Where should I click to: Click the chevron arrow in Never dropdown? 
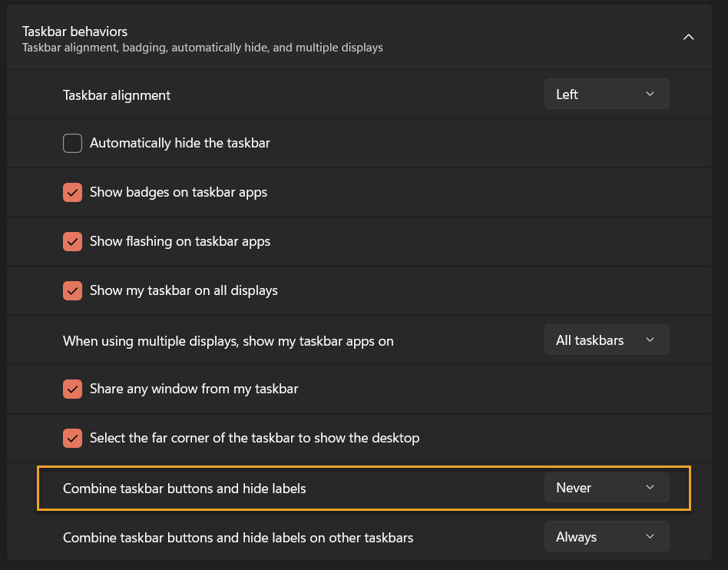650,488
